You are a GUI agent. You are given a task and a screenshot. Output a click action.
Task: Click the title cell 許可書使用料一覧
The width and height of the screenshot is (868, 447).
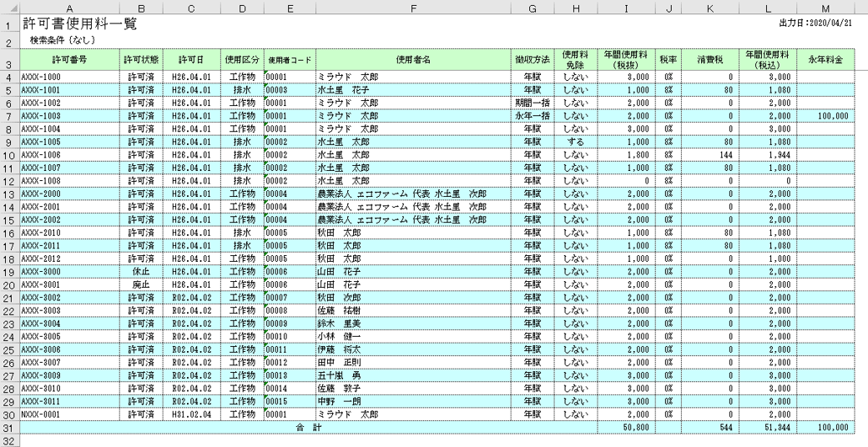tap(80, 24)
